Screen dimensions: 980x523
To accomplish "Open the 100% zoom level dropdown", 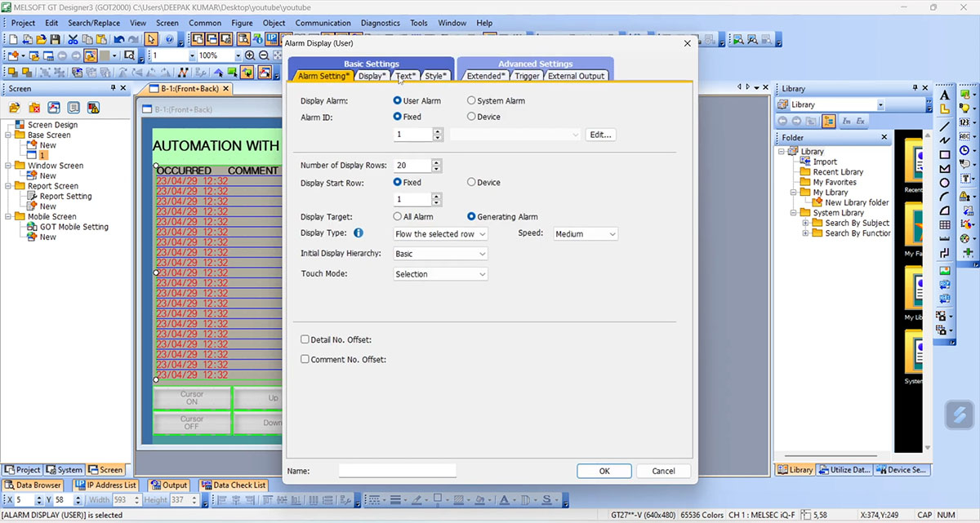I will point(238,55).
